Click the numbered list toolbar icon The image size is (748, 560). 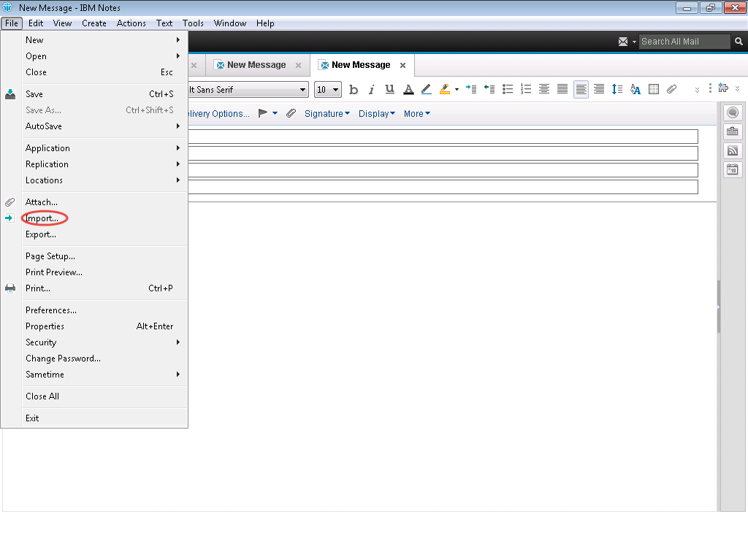coord(526,90)
